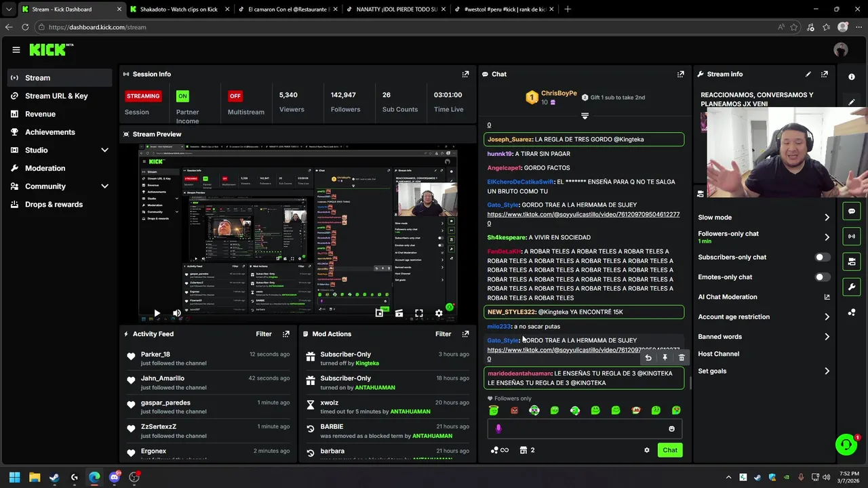The width and height of the screenshot is (868, 488).
Task: Open the browser tab search dropdown
Action: [x=8, y=9]
